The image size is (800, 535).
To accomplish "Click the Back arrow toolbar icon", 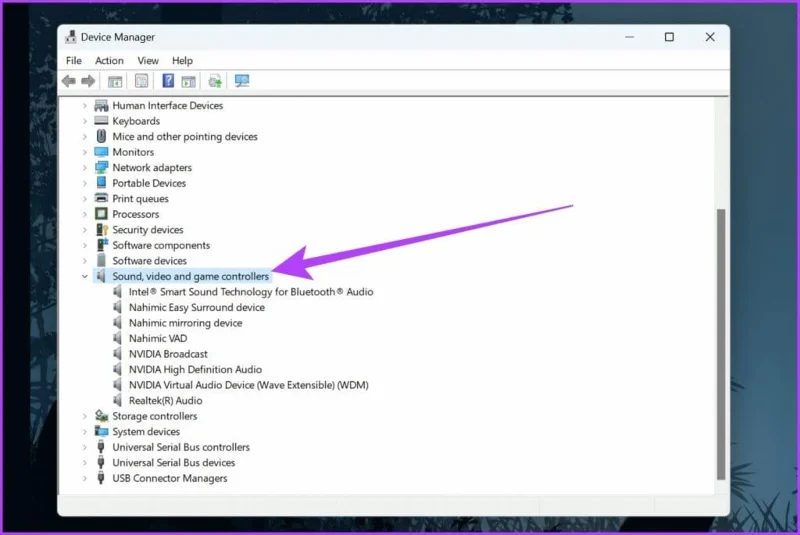I will tap(69, 81).
